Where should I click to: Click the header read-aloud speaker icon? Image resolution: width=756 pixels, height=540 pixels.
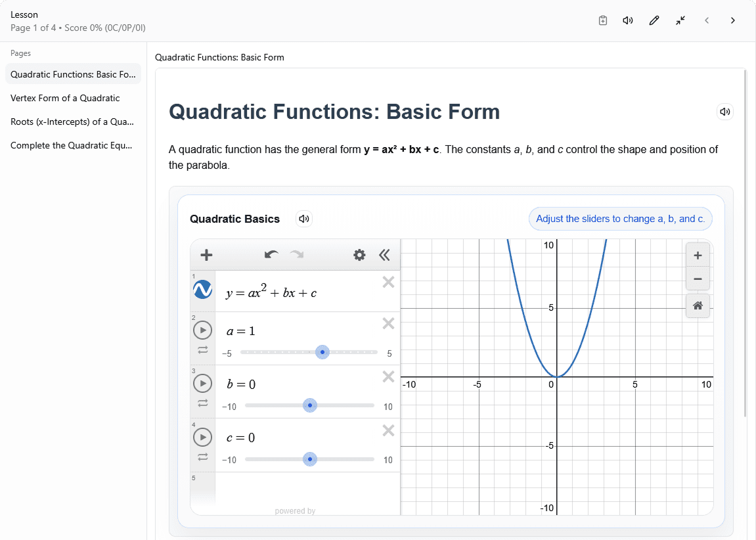coord(628,20)
